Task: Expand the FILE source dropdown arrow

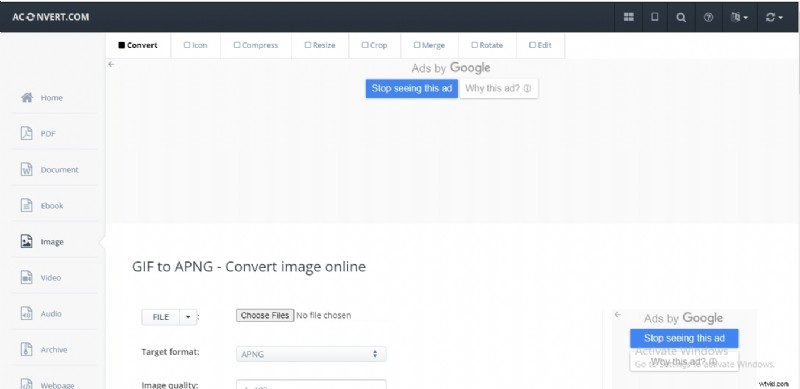Action: 188,317
